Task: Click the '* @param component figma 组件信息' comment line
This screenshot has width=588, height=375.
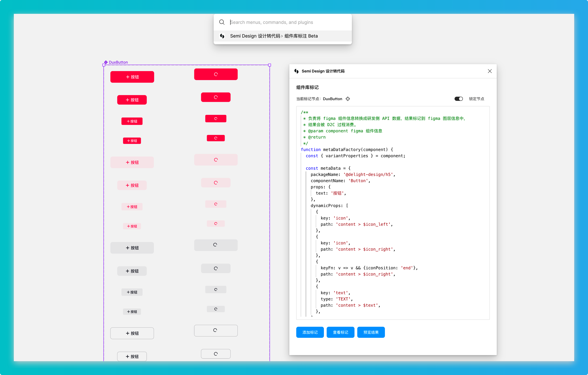Action: [343, 131]
